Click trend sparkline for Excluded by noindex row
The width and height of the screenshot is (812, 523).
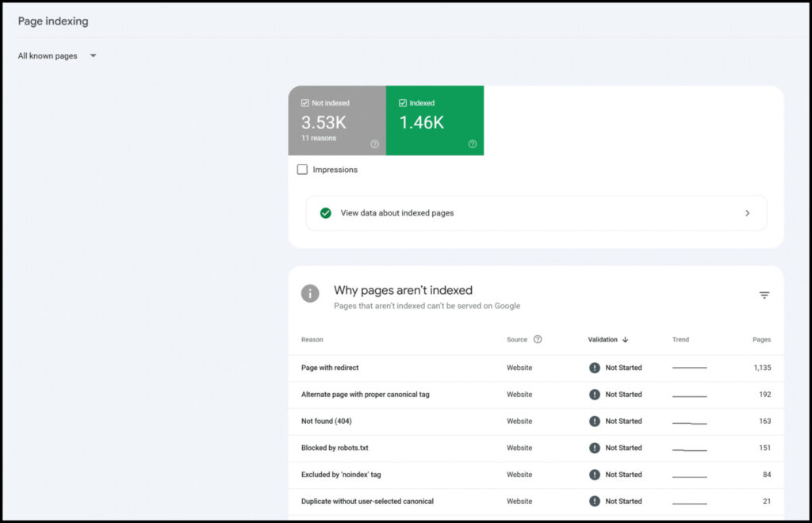pos(689,475)
